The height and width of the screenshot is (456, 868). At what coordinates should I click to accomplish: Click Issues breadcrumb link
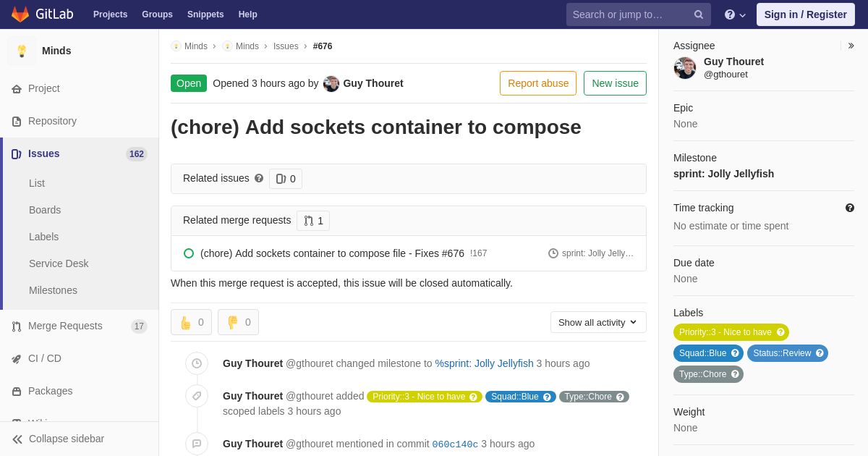coord(286,46)
